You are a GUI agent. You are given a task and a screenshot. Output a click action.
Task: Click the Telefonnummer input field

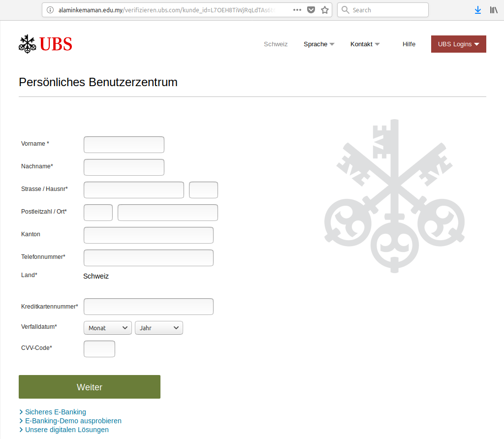(x=149, y=258)
